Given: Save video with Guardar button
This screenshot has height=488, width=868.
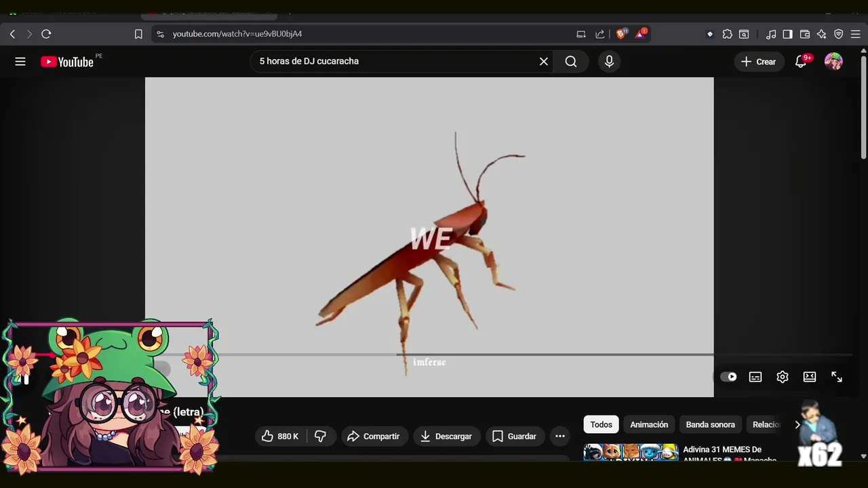Looking at the screenshot, I should 515,436.
